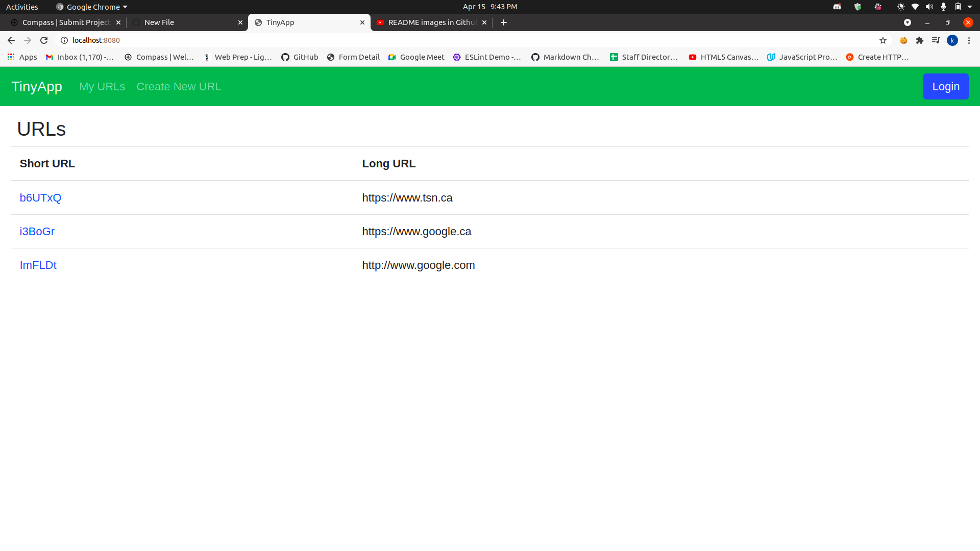The width and height of the screenshot is (980, 551).
Task: Open the b6UTxQ short URL link
Action: tap(40, 197)
